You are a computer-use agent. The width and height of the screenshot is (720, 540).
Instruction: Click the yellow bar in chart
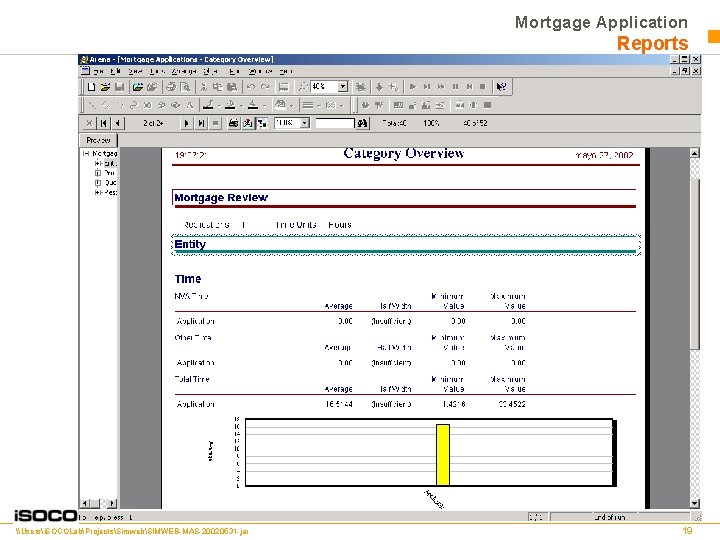tap(443, 455)
